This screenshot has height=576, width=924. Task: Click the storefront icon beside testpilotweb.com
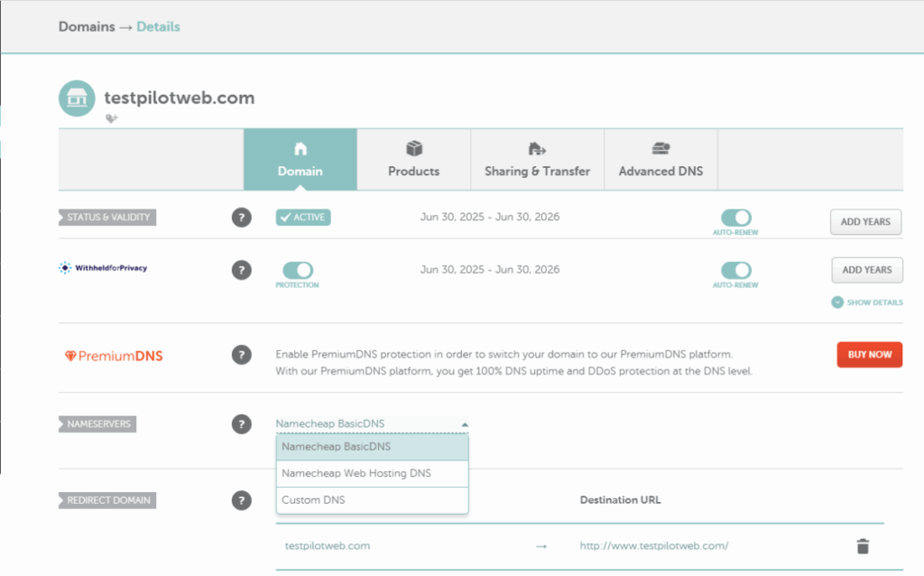pyautogui.click(x=77, y=98)
